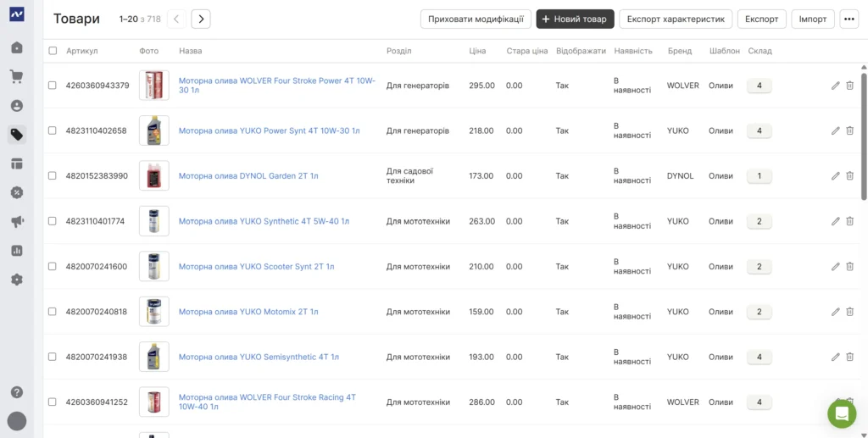Click pencil edit icon for DYNOL Garden row
The height and width of the screenshot is (438, 868).
836,176
